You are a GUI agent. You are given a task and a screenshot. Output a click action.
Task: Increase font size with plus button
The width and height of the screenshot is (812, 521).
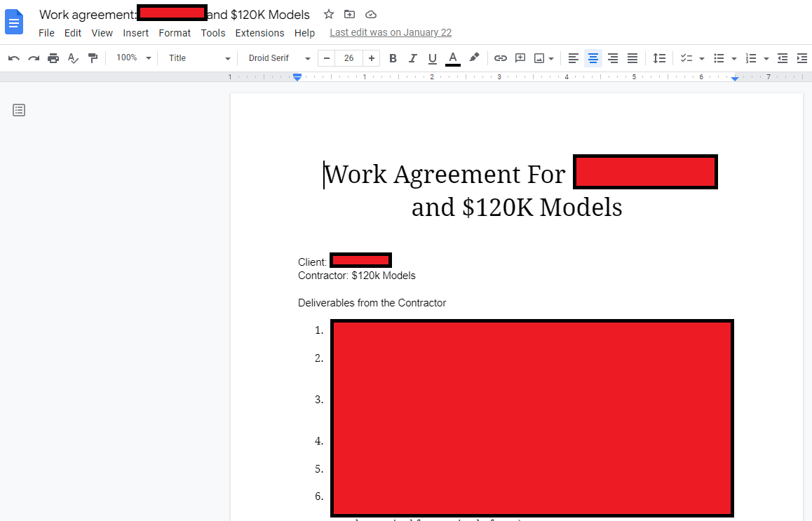372,58
